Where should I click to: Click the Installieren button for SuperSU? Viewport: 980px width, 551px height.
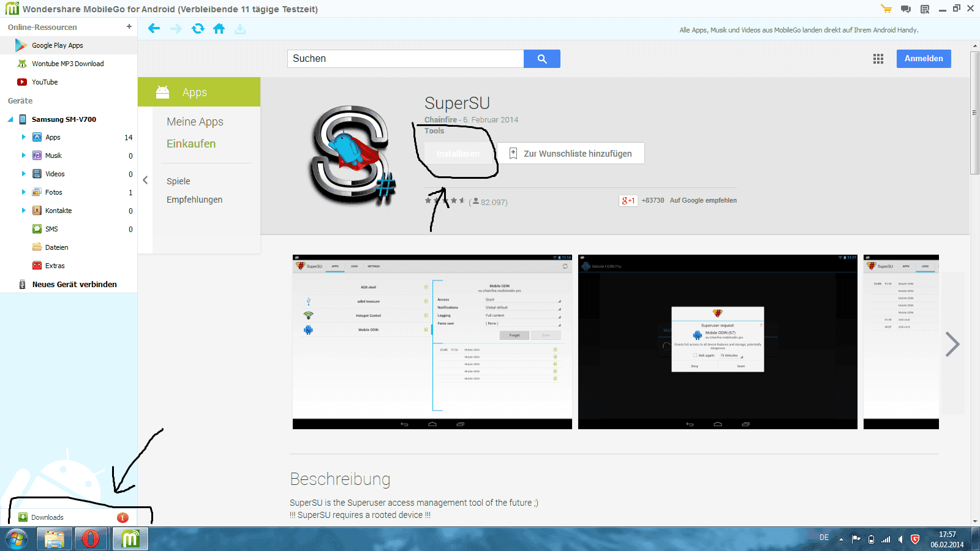pos(458,154)
